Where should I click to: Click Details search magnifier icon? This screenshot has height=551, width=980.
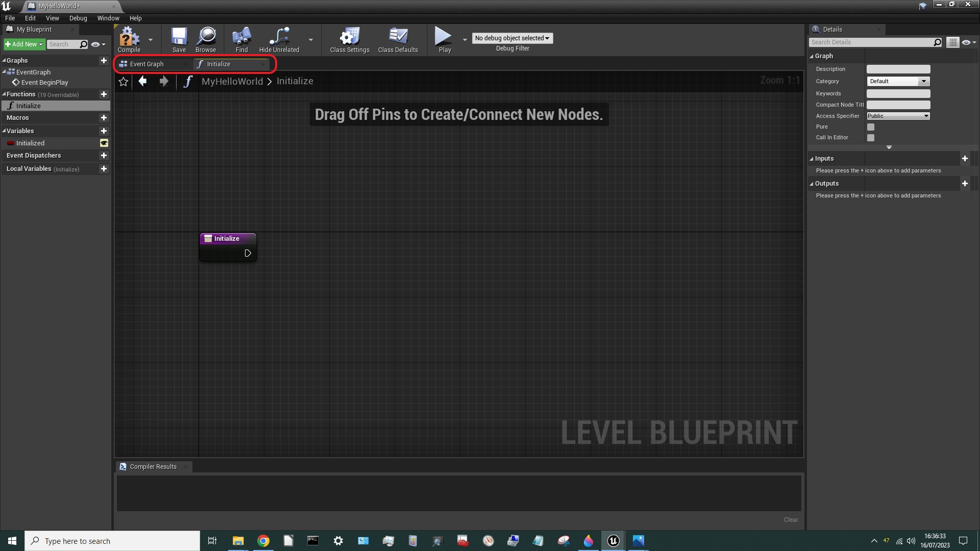point(937,42)
